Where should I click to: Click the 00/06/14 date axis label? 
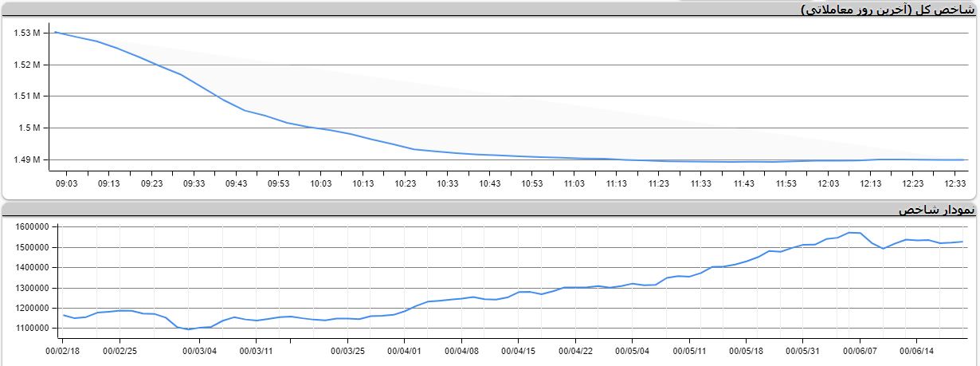click(917, 350)
